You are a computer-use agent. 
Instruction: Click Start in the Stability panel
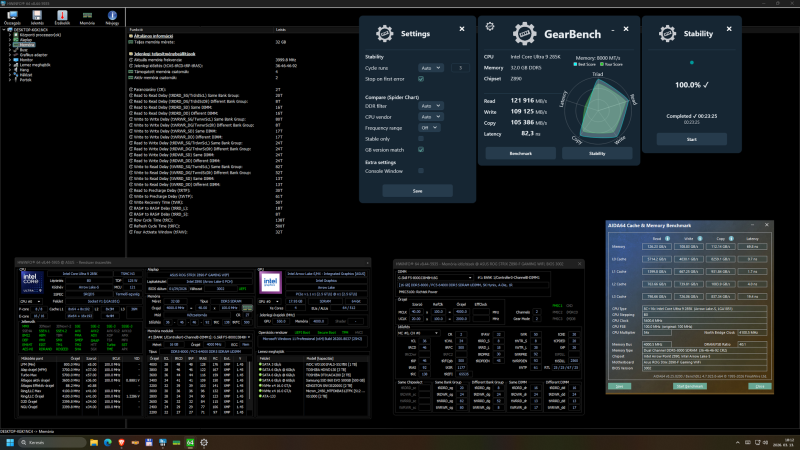[x=691, y=139]
